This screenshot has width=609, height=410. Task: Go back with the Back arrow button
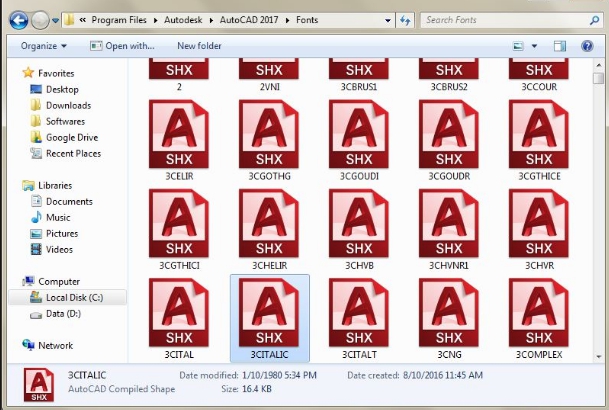18,20
